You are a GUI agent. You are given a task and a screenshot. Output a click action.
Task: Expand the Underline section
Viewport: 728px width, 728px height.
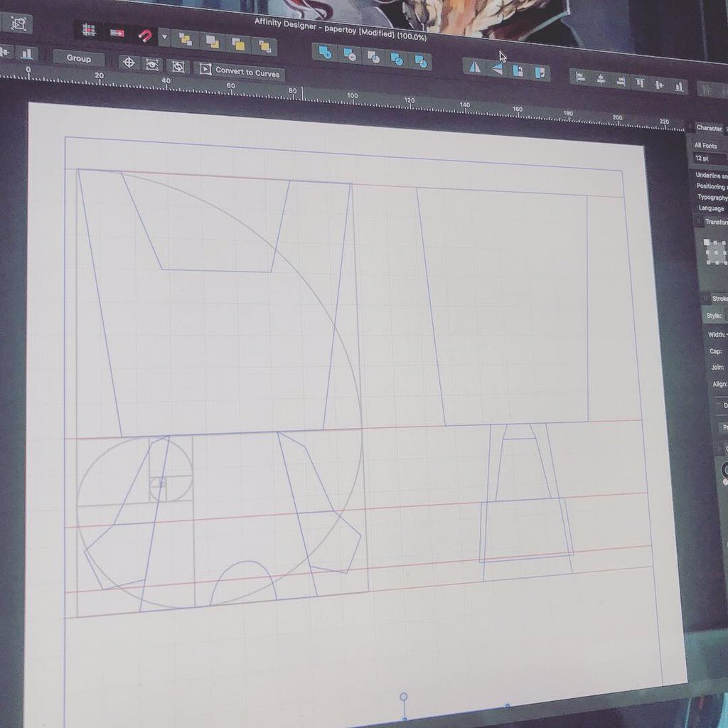coord(711,176)
